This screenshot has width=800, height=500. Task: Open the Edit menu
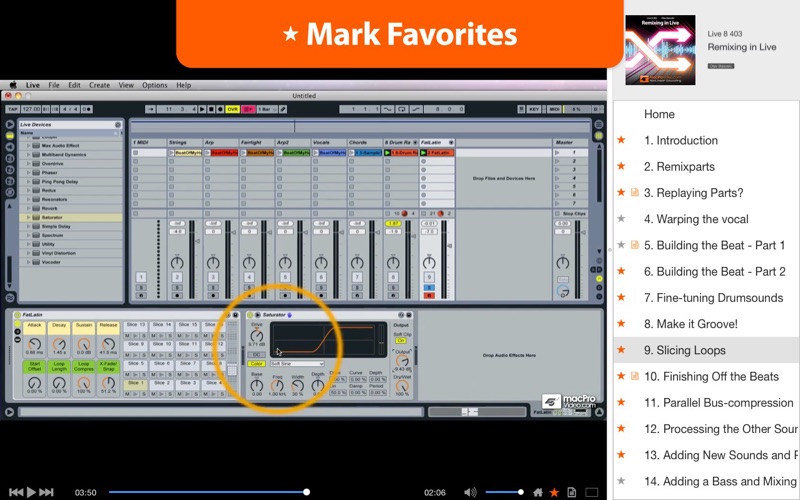tap(74, 85)
